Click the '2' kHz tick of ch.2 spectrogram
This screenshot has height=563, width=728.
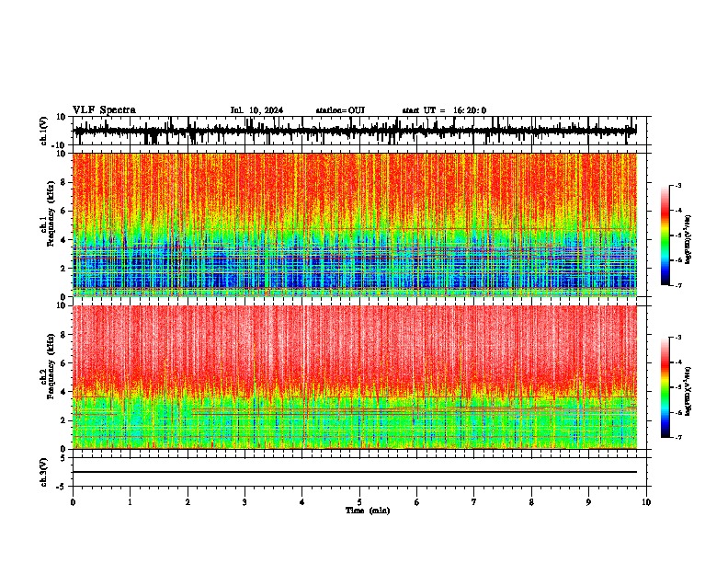coord(63,420)
